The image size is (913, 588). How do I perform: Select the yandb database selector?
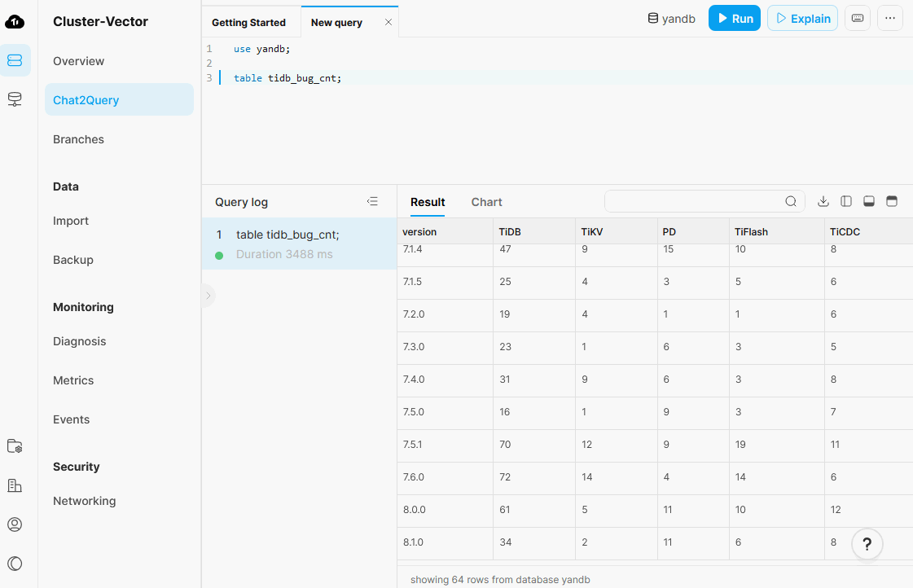(x=671, y=19)
